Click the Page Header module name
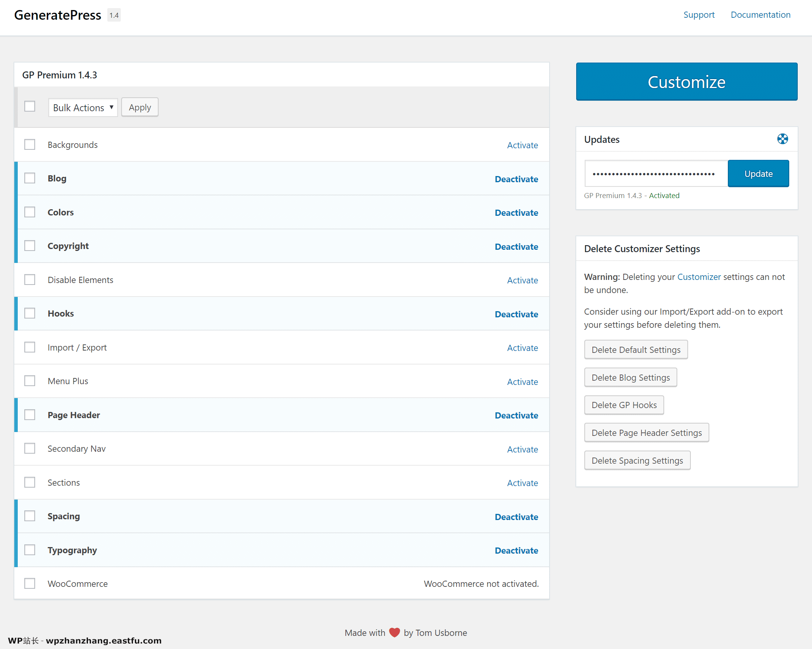This screenshot has width=812, height=649. 74,415
